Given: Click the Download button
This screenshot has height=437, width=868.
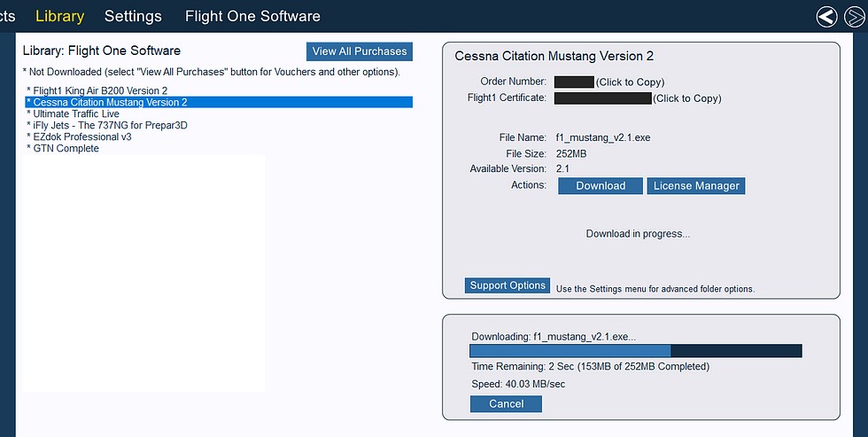Looking at the screenshot, I should [601, 186].
